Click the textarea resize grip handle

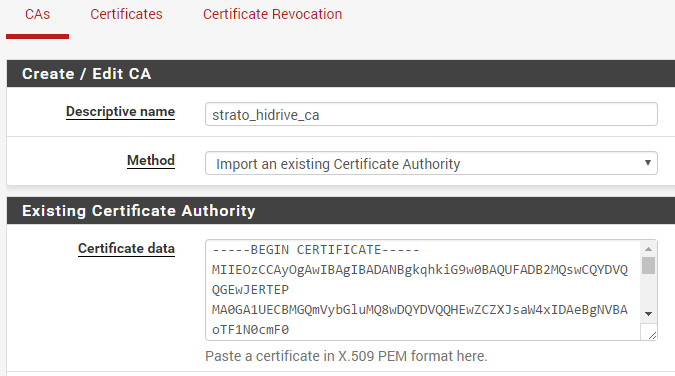point(652,335)
